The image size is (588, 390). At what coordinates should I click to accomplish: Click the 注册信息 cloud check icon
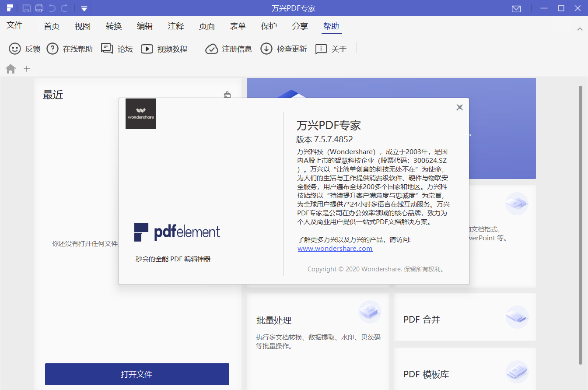[212, 49]
